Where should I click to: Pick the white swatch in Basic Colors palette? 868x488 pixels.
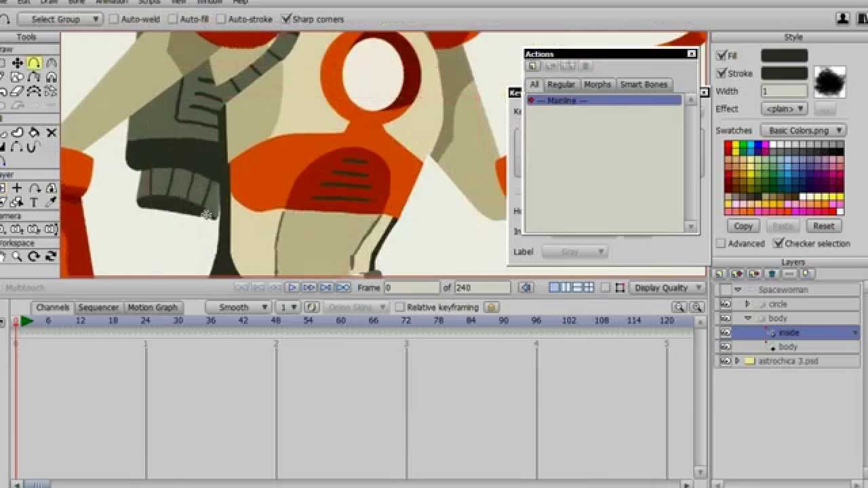(x=774, y=144)
